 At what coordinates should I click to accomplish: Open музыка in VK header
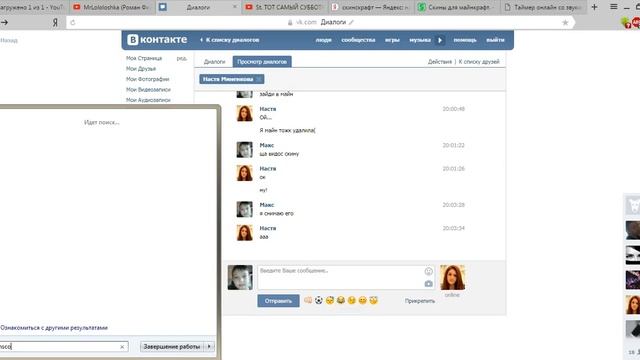click(x=420, y=40)
